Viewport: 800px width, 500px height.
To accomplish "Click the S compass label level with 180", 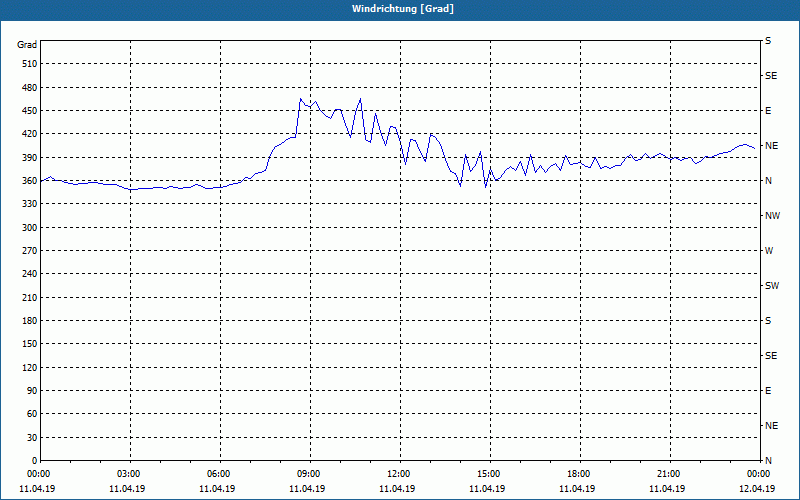I will tap(768, 321).
